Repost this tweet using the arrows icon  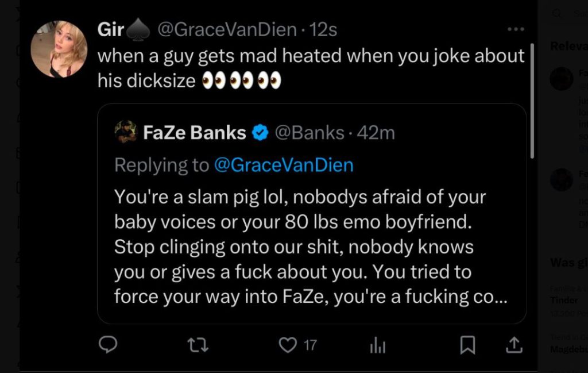tap(198, 345)
